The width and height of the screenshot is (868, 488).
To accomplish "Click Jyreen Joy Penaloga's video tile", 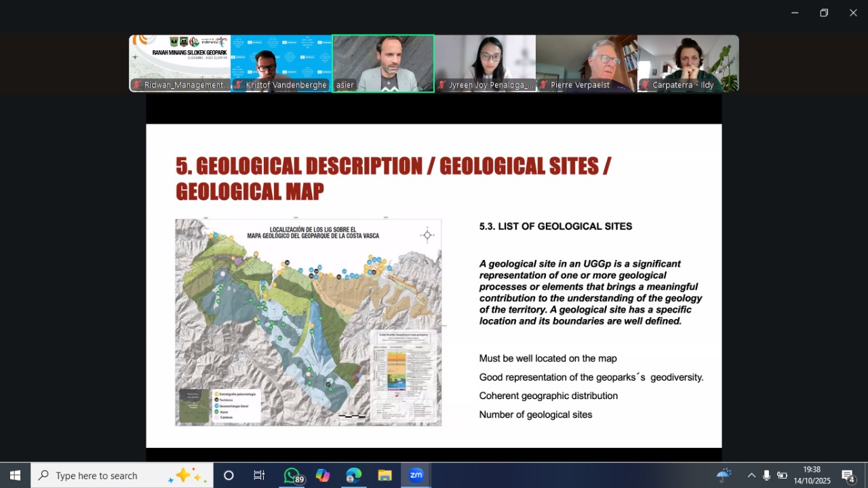I will coord(485,62).
